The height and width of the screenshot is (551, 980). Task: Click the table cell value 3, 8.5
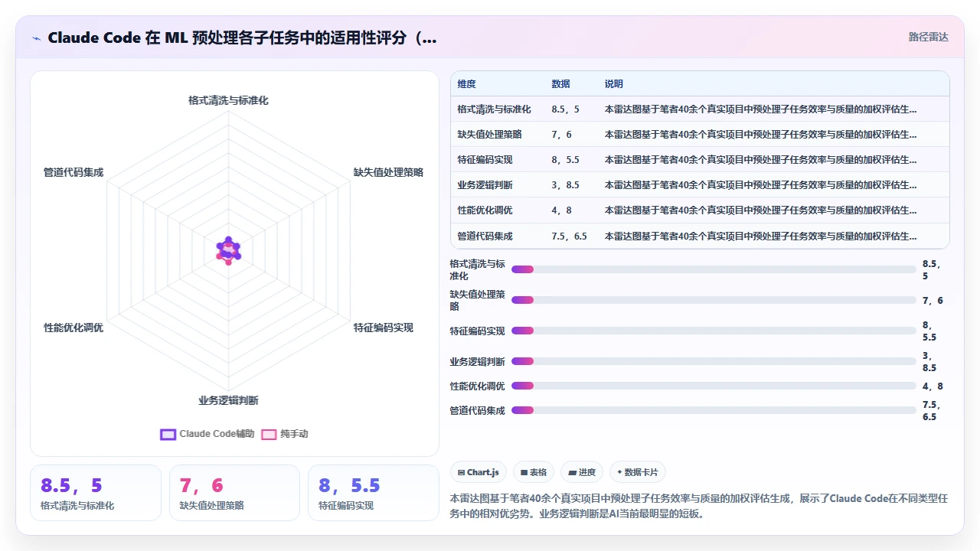565,184
